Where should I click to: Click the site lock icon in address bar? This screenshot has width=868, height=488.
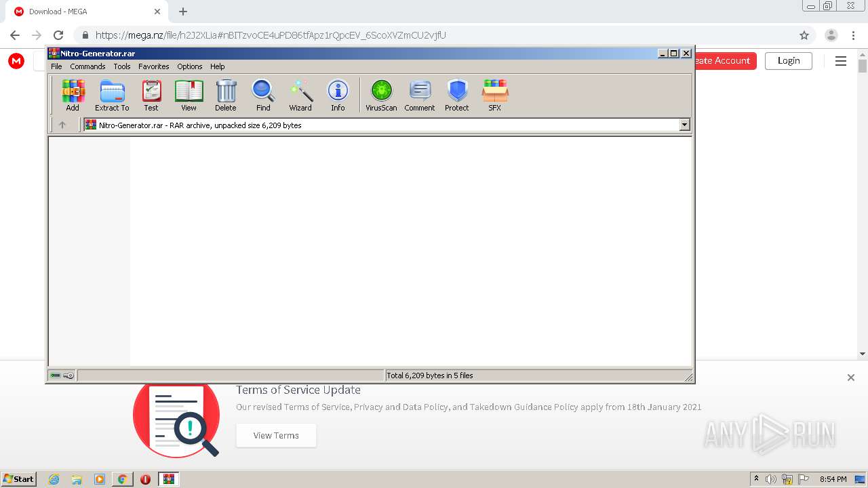tap(85, 35)
